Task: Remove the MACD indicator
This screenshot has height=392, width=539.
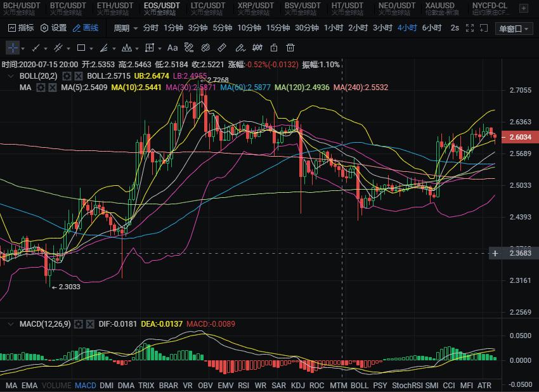Action: 90,324
